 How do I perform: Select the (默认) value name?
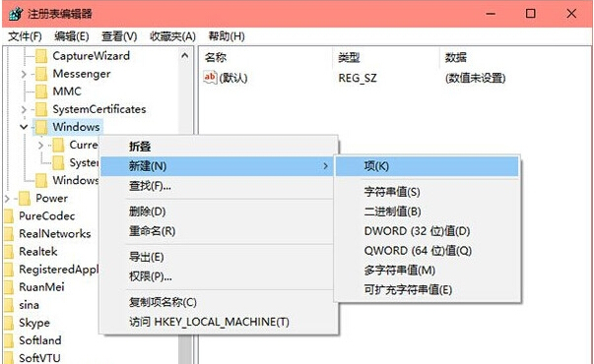[x=233, y=79]
